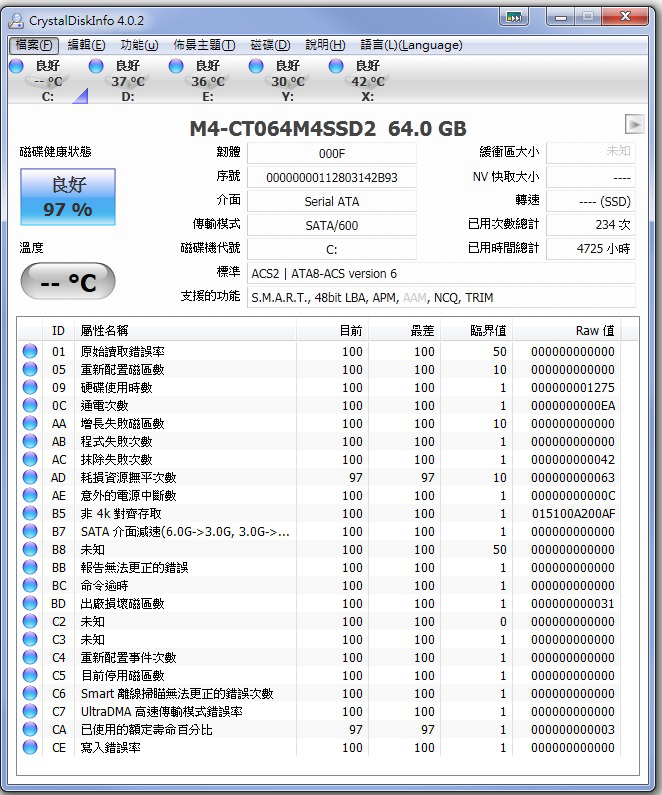Viewport: 662px width, 795px height.
Task: Click status icon for attribute B8
Action: pyautogui.click(x=30, y=549)
